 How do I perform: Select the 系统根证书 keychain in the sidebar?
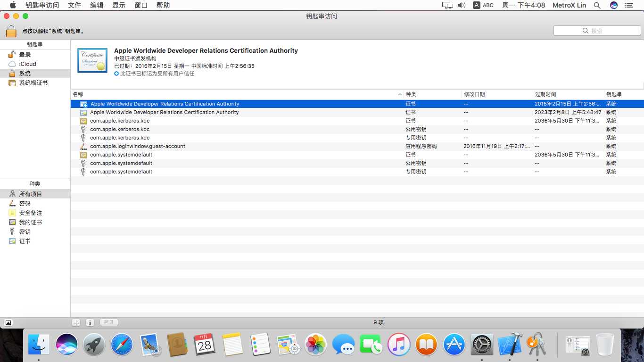click(35, 83)
